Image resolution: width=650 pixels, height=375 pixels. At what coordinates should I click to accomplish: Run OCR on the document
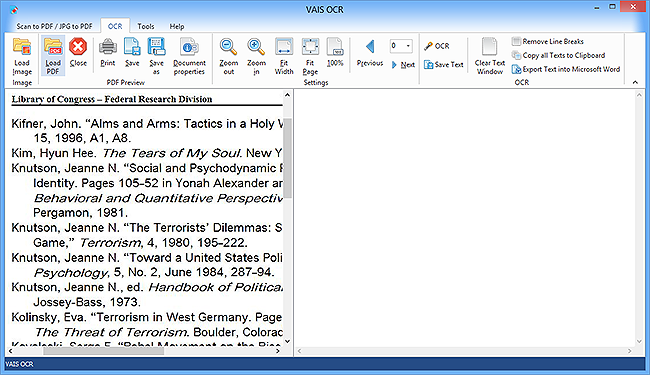pos(437,46)
